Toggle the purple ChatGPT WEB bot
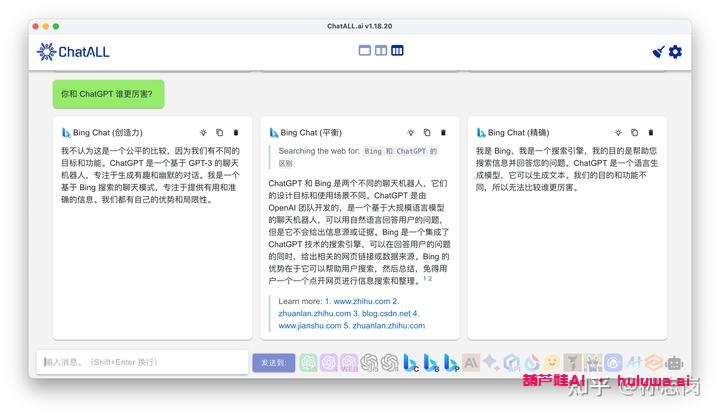Screen dimensions: 720x416 (x=349, y=363)
